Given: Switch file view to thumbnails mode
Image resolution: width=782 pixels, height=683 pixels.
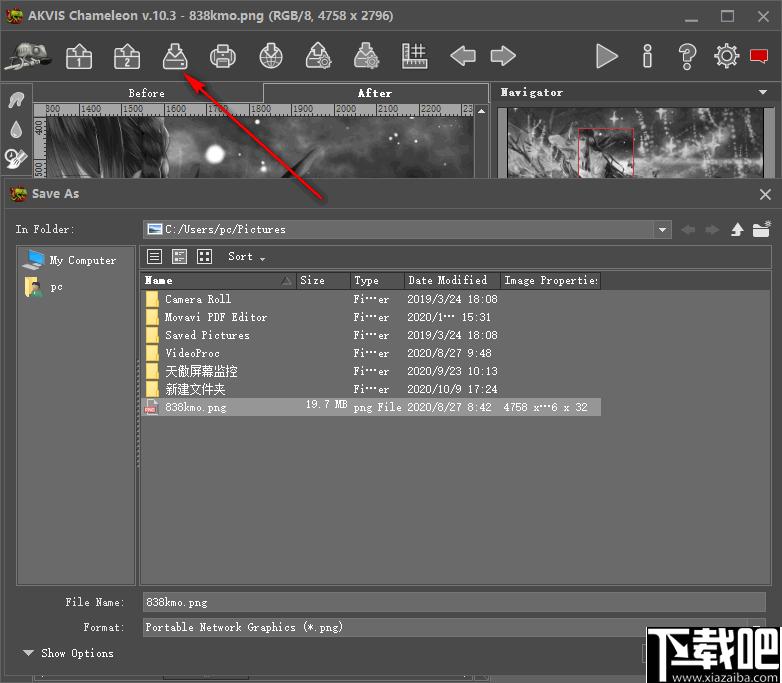Looking at the screenshot, I should pyautogui.click(x=204, y=256).
